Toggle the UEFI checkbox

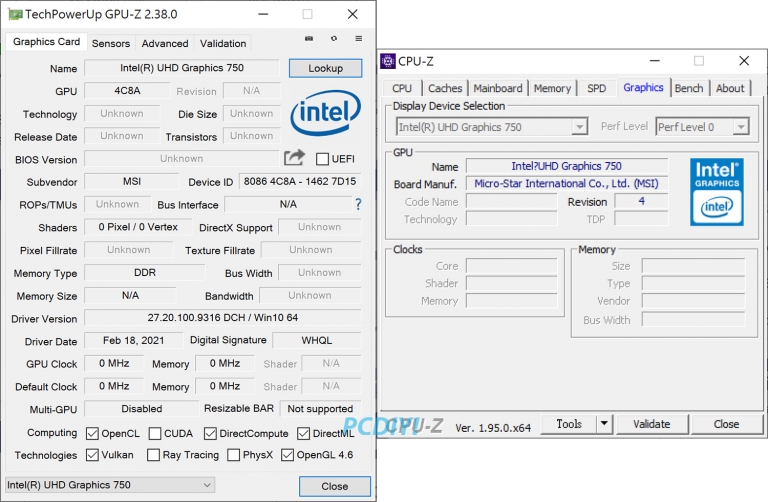(x=322, y=159)
